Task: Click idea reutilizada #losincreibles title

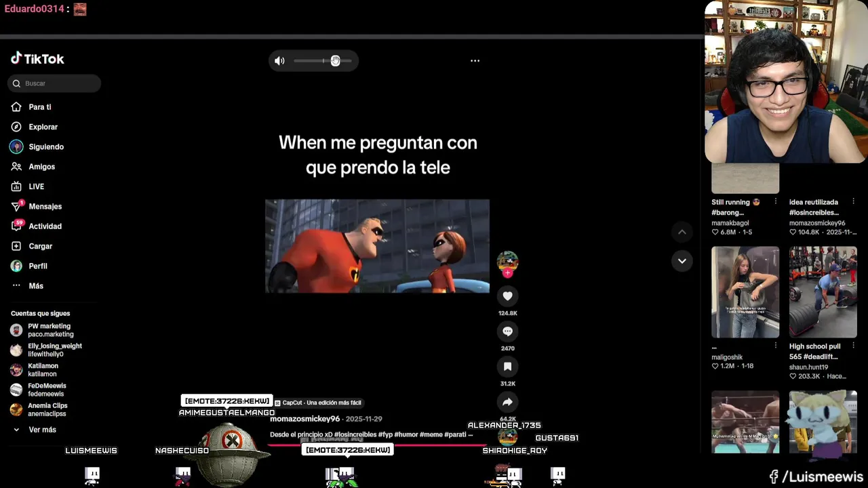Action: (x=814, y=207)
